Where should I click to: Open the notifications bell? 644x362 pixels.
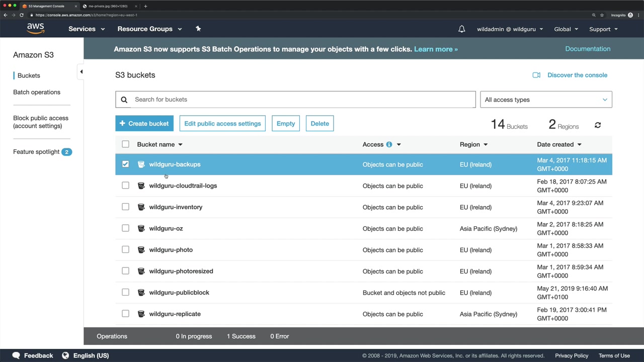[461, 29]
